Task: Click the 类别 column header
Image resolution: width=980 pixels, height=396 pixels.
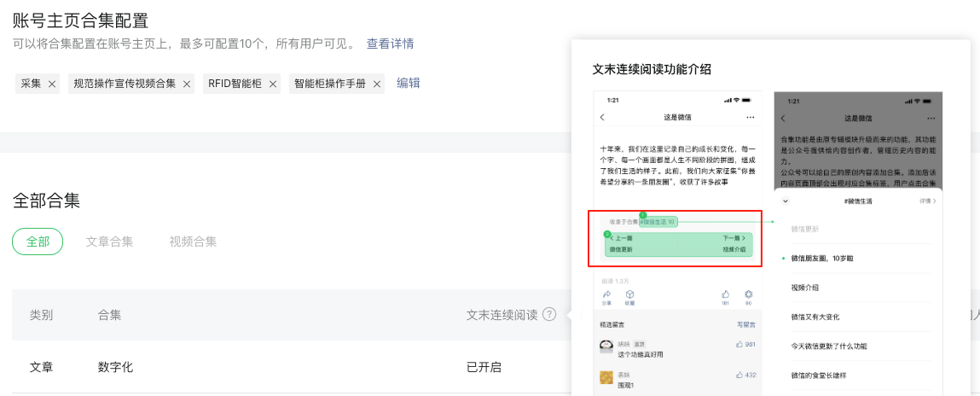Action: point(41,315)
